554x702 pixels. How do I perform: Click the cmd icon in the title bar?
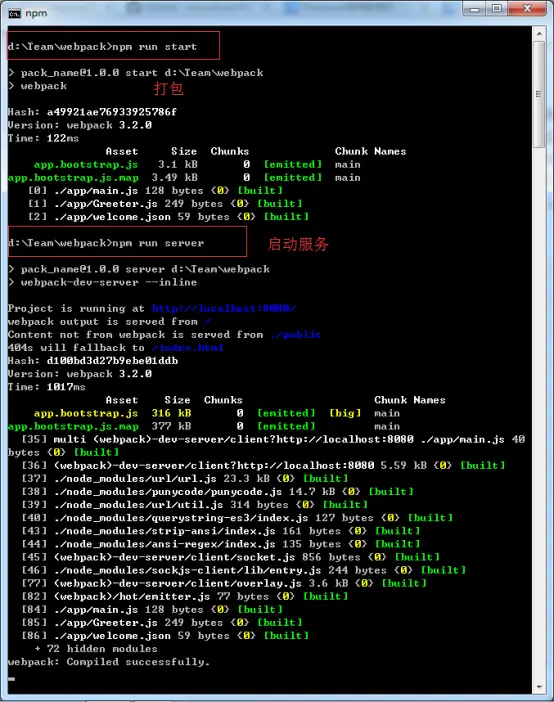14,13
